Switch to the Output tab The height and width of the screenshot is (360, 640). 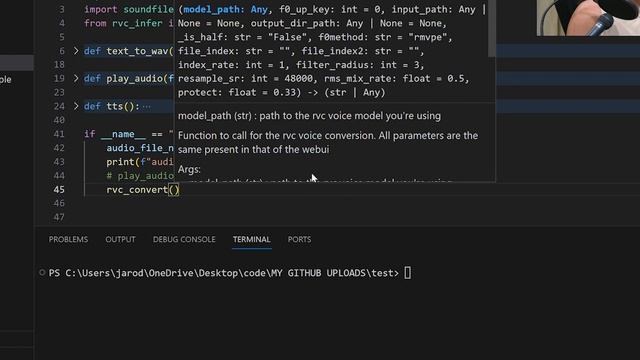pos(120,240)
